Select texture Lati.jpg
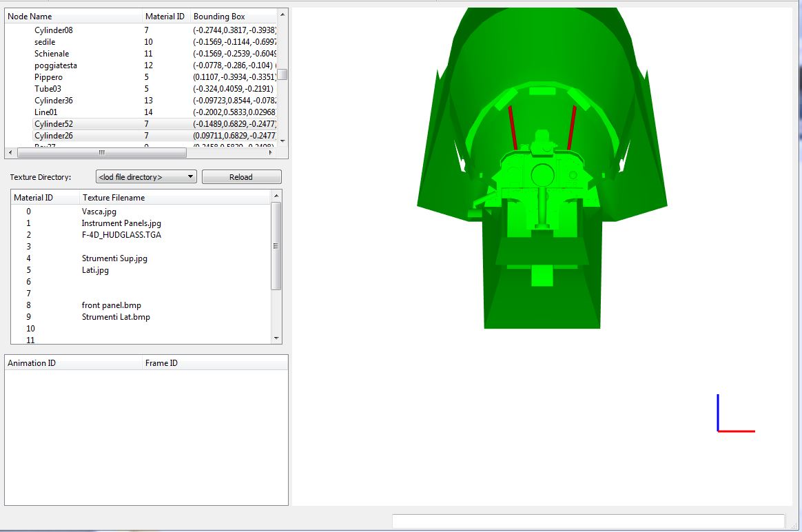The image size is (802, 532). 95,270
